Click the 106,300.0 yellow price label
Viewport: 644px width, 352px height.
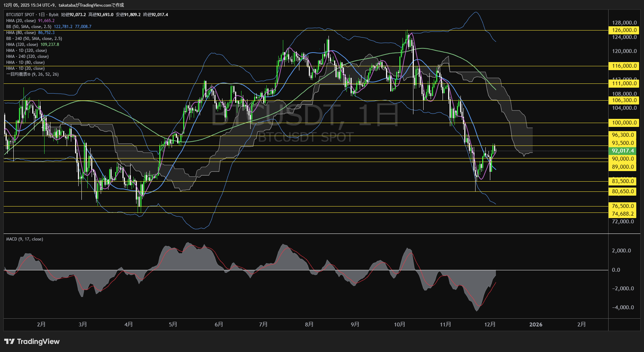tap(624, 100)
